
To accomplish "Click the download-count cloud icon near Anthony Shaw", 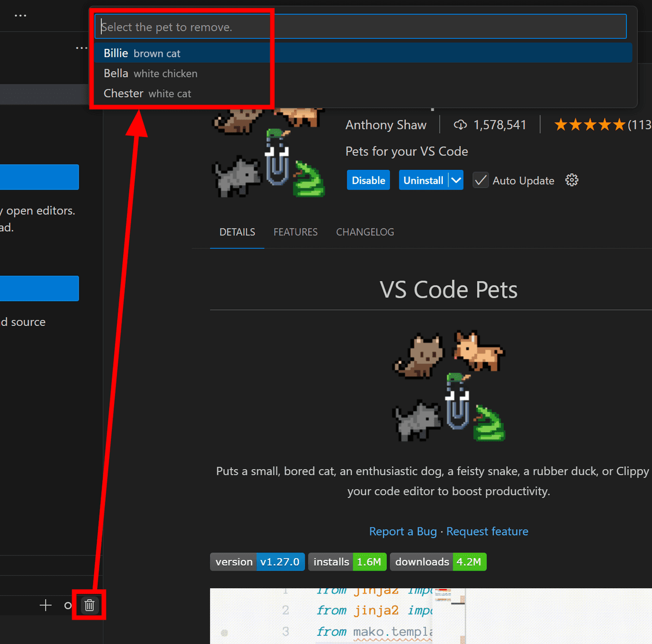I will tap(460, 124).
